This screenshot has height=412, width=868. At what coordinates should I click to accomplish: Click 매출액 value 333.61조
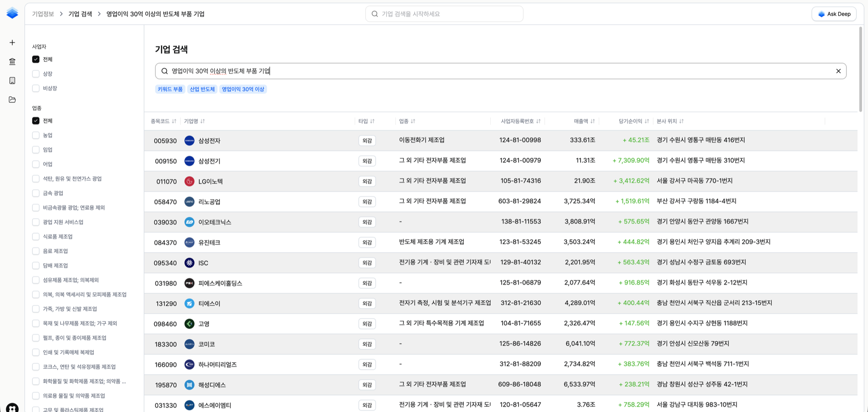tap(582, 140)
